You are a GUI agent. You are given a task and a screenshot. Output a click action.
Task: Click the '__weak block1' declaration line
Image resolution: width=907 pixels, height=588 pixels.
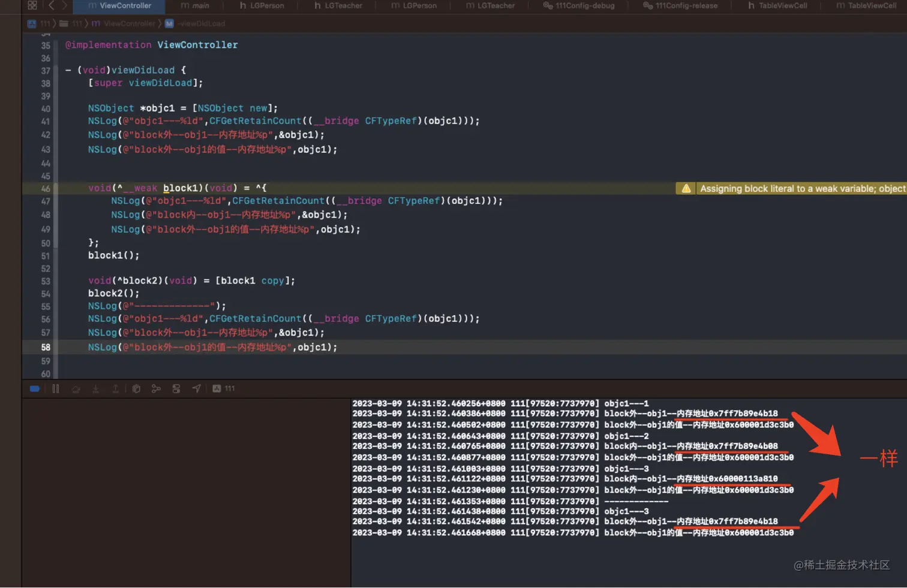[177, 188]
